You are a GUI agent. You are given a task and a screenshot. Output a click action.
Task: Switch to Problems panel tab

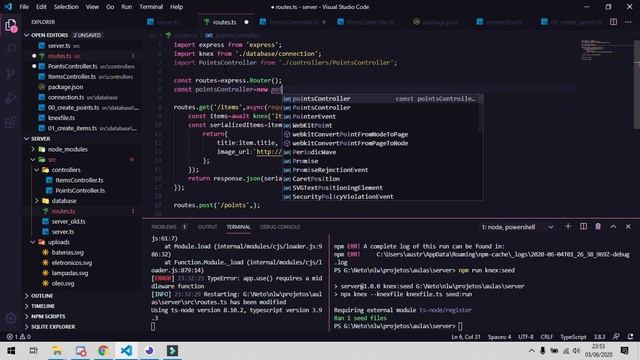pyautogui.click(x=164, y=227)
